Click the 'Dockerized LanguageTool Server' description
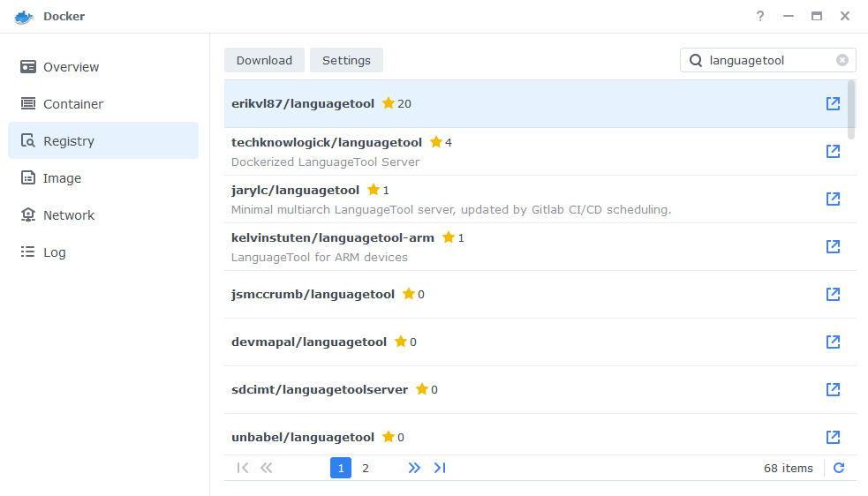 click(x=325, y=162)
